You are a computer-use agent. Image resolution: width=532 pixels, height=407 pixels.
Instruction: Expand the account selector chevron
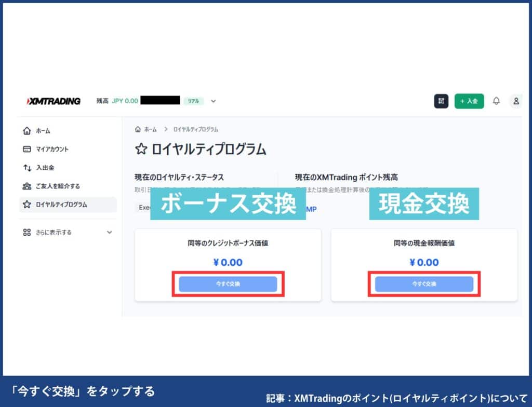[214, 101]
